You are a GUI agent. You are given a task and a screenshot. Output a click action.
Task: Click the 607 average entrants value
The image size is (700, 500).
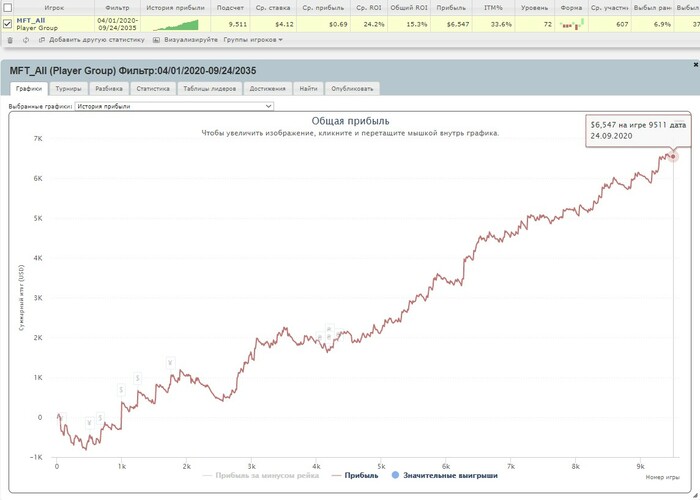[x=622, y=25]
